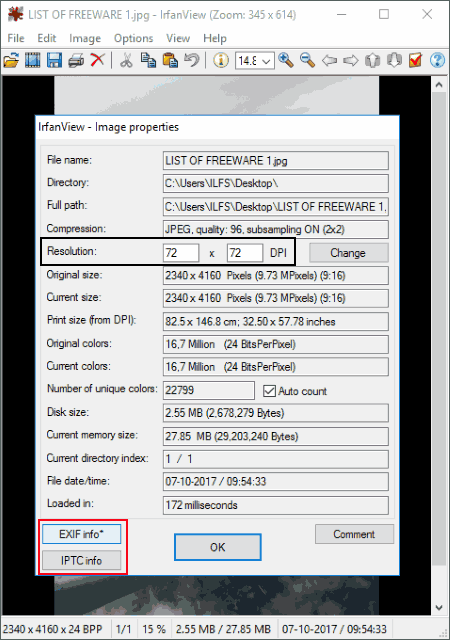Copy image with the copy icon

(148, 60)
